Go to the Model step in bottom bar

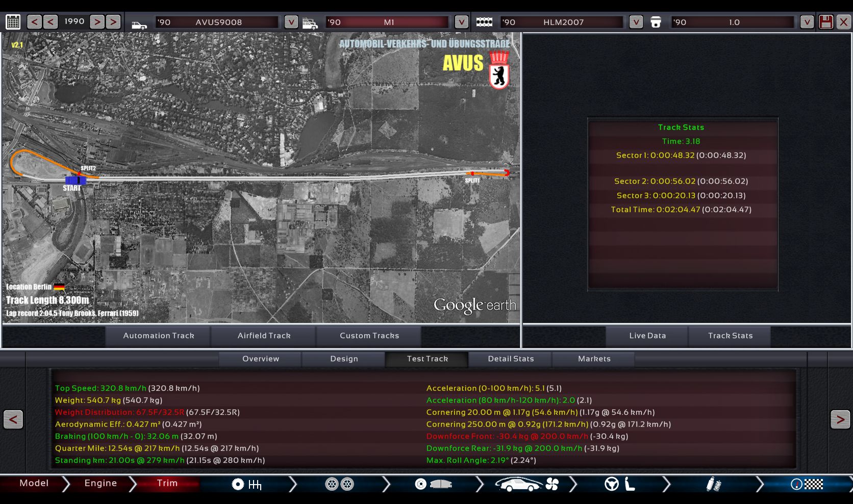[34, 483]
